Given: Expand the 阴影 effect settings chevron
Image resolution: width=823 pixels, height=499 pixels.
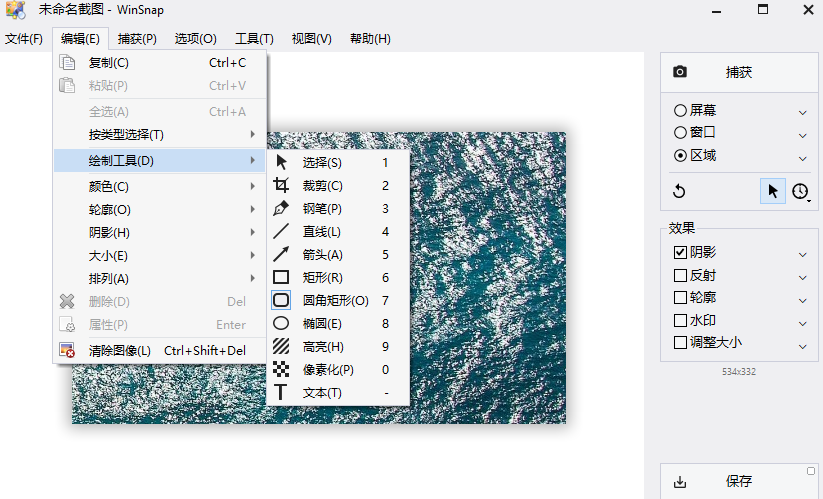Looking at the screenshot, I should click(803, 255).
